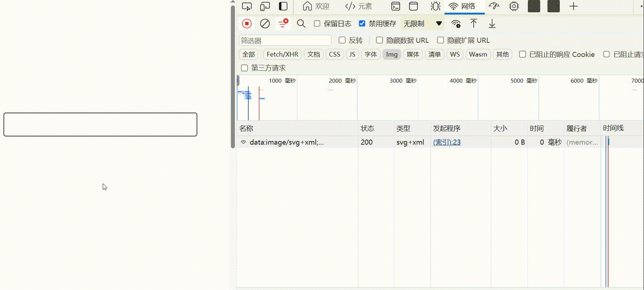The image size is (644, 290).
Task: Filter requests by 媒体
Action: tap(413, 54)
